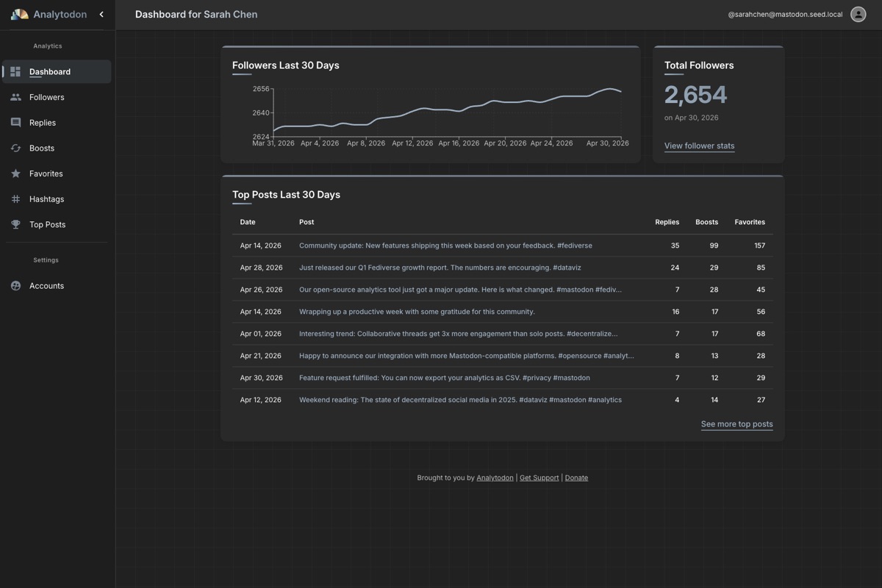Click the Dashboard for Sarah Chen heading
882x588 pixels.
(196, 14)
